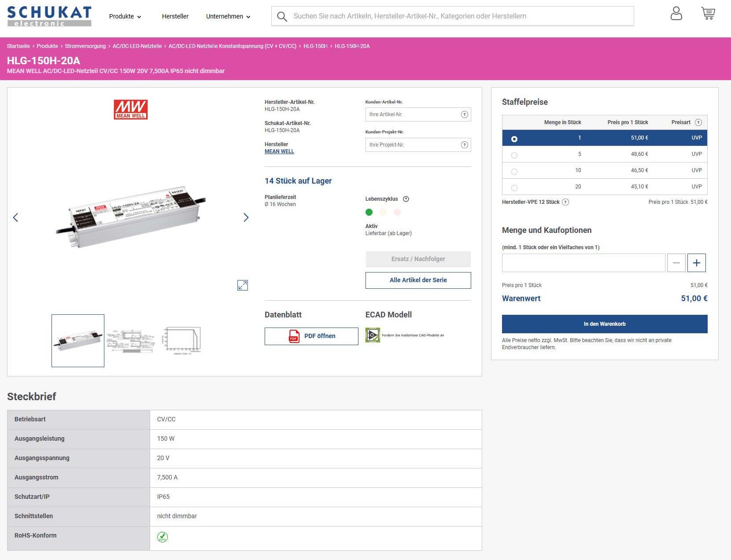
Task: Click the 'CV/CC' Betriebsart value
Action: (166, 419)
